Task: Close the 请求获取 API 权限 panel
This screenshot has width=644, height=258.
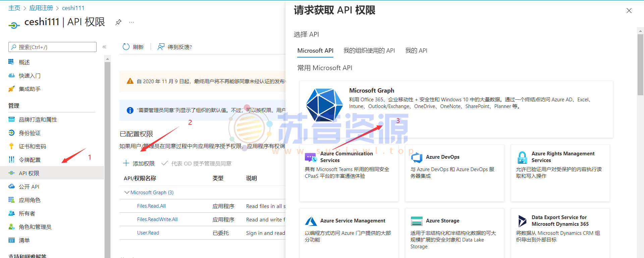Action: tap(629, 10)
